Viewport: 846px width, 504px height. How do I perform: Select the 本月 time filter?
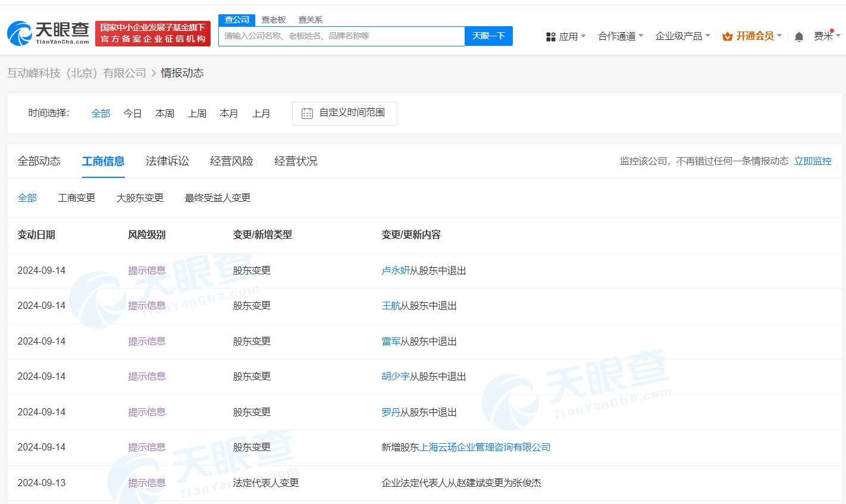(x=229, y=113)
